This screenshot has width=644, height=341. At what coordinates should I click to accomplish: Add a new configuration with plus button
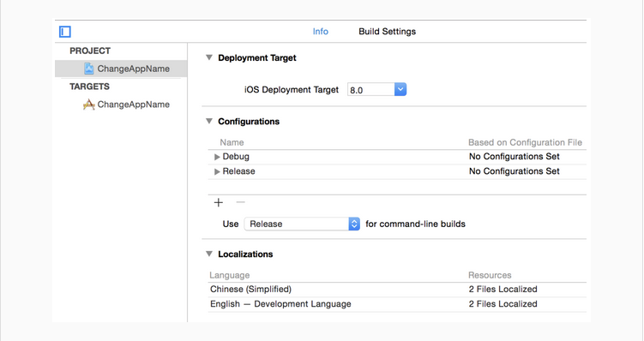219,202
